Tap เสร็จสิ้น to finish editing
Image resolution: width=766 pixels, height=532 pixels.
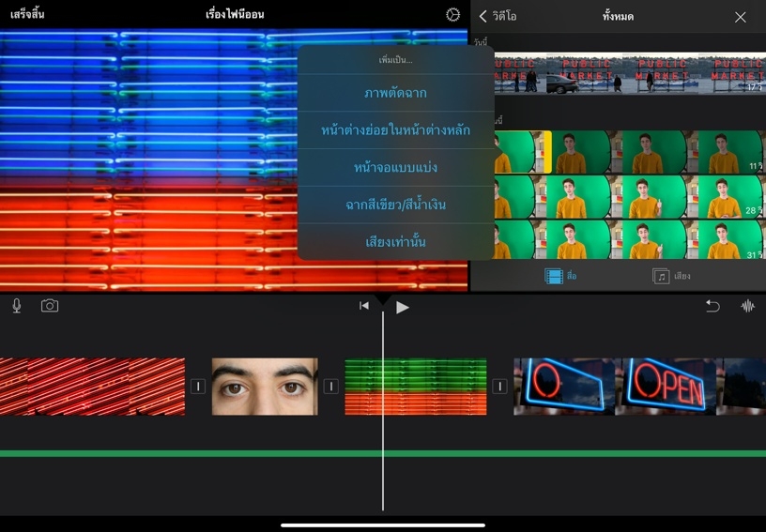(27, 15)
